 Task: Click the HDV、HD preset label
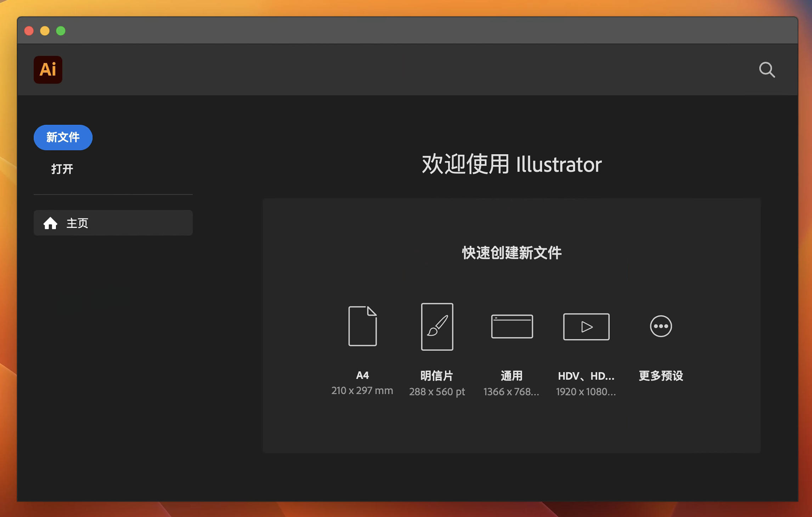(586, 376)
